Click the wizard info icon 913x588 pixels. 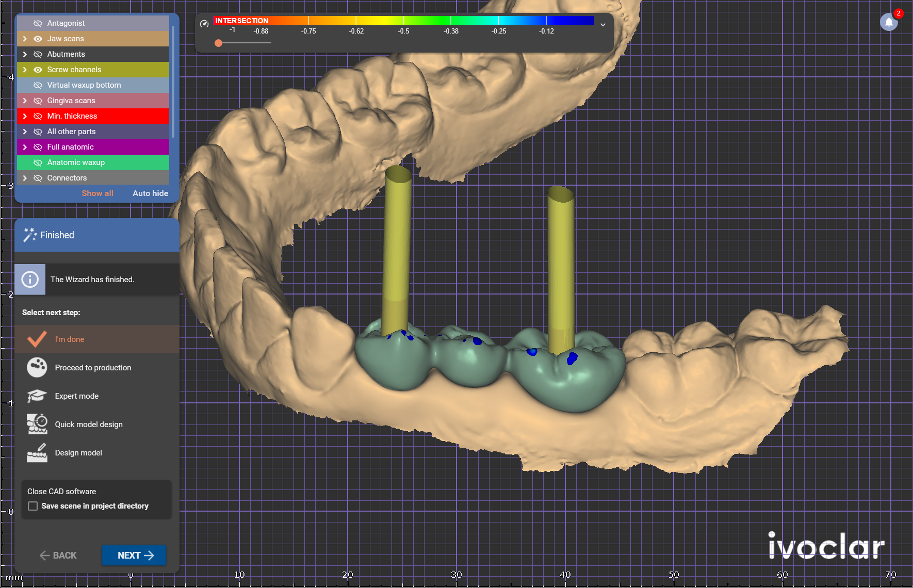30,280
